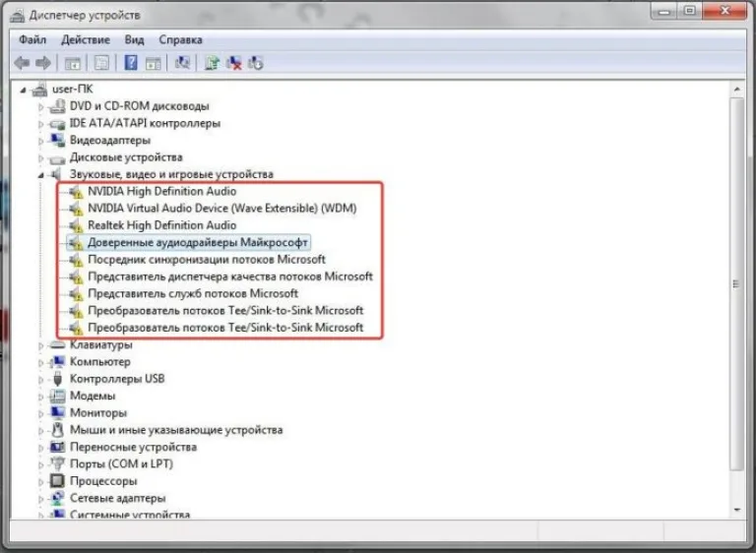Expand DVD и CD-ROM дисководы
The width and height of the screenshot is (756, 553).
pos(40,106)
